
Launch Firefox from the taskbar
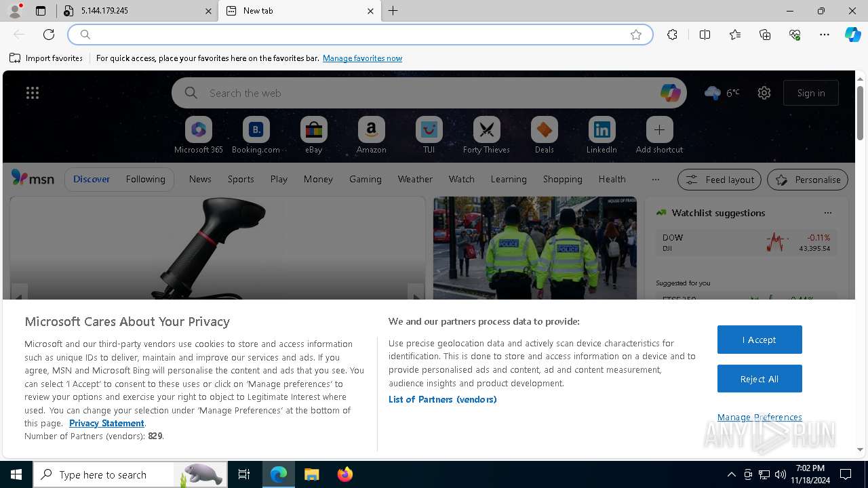(x=344, y=474)
